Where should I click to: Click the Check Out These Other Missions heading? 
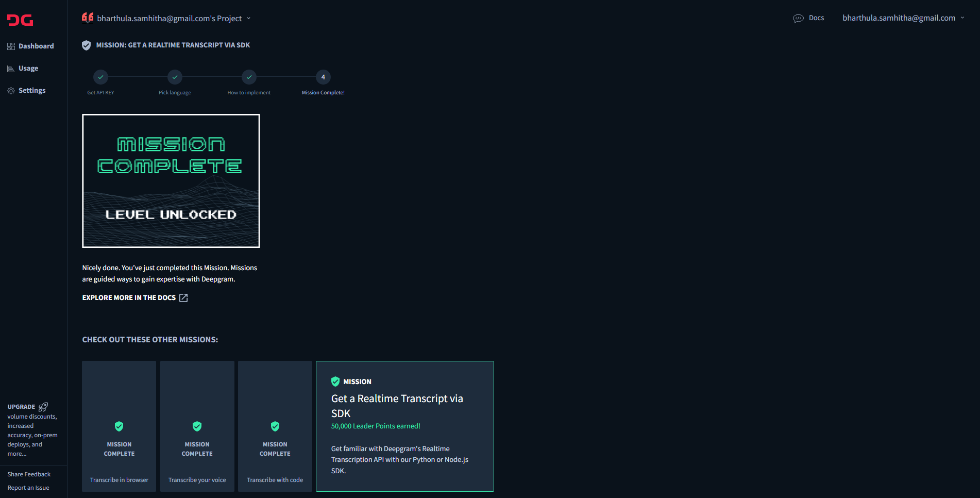[x=150, y=340]
